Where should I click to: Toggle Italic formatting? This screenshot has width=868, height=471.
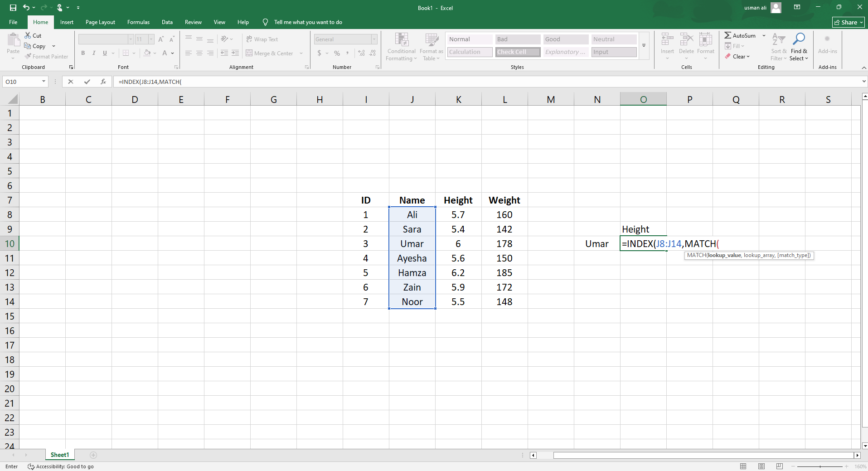pos(94,53)
